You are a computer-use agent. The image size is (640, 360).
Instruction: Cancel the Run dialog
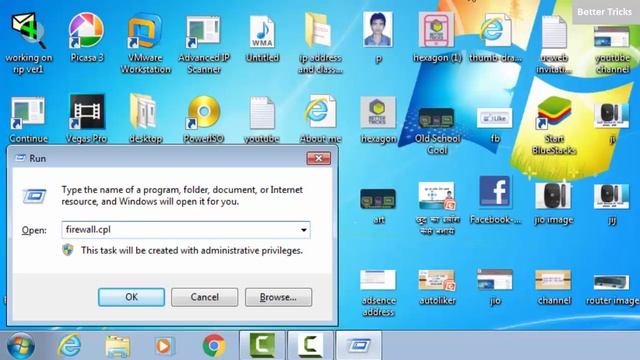pos(204,297)
